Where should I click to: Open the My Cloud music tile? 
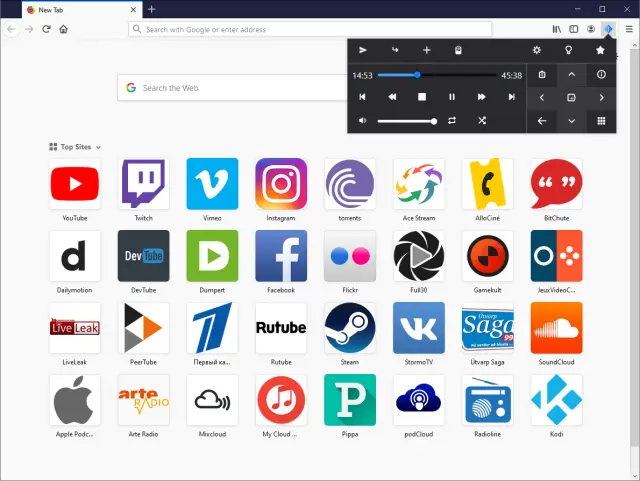(281, 400)
